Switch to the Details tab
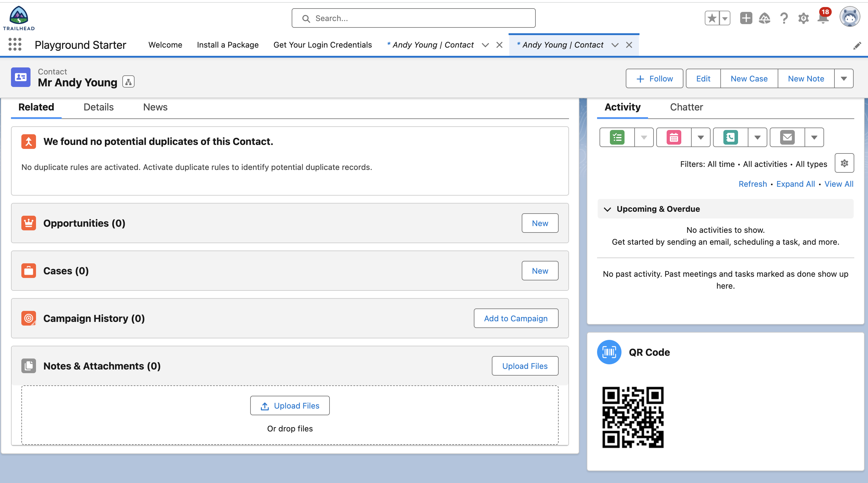 98,107
